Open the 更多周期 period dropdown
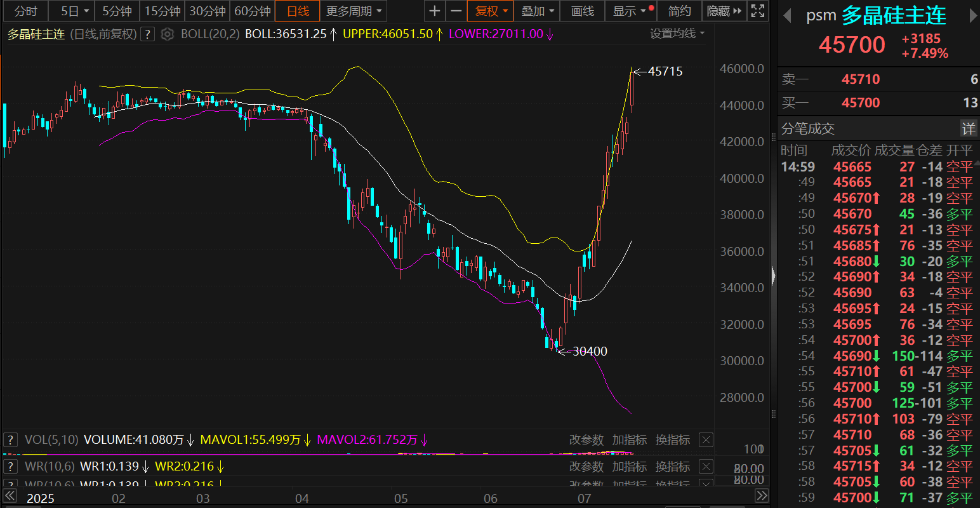 [354, 11]
